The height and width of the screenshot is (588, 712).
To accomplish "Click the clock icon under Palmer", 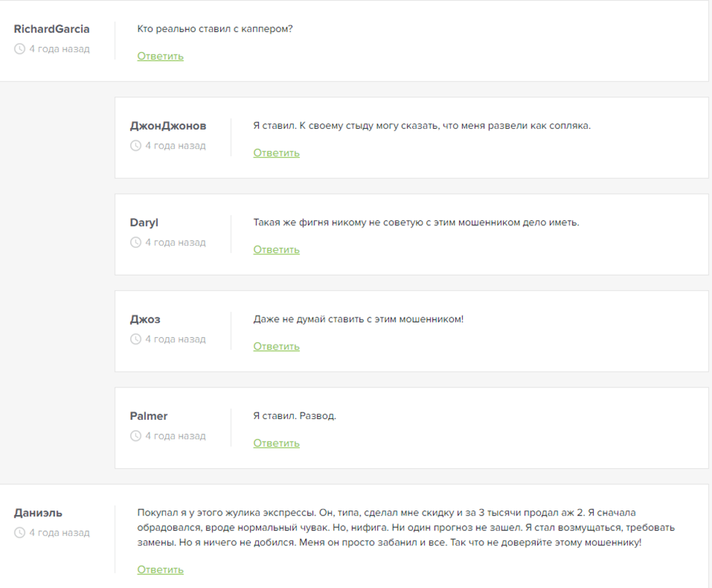I will (135, 436).
